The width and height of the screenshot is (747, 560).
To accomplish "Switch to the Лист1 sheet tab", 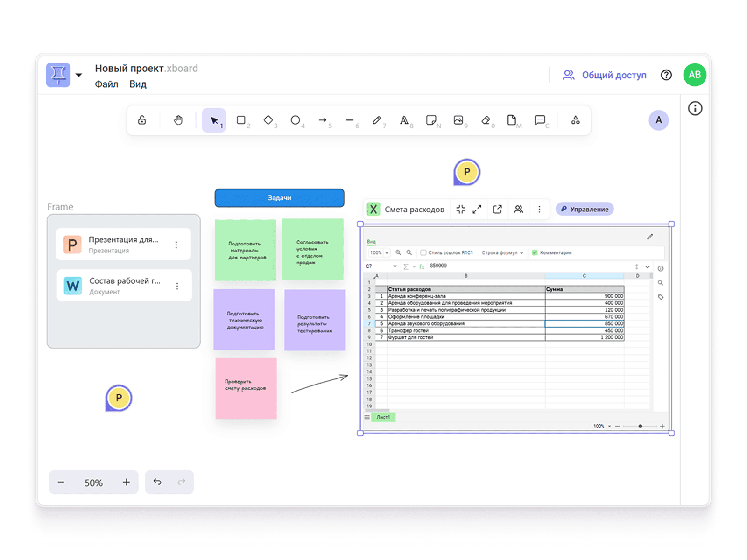I will [383, 417].
